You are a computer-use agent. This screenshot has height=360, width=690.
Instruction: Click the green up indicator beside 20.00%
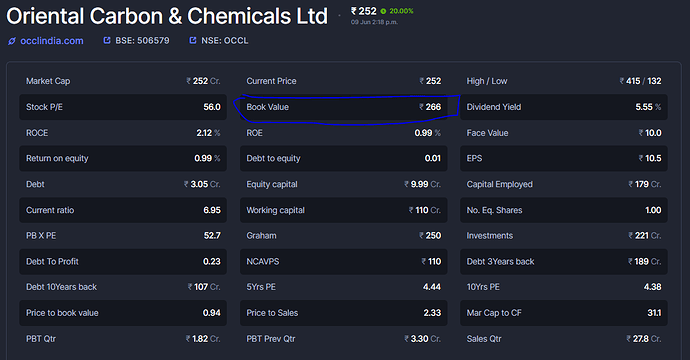(383, 11)
